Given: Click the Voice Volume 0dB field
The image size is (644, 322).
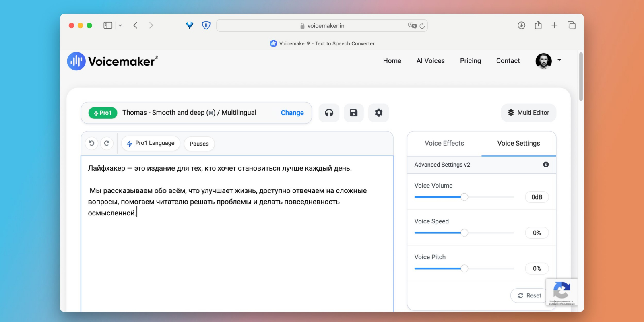Looking at the screenshot, I should (x=537, y=197).
